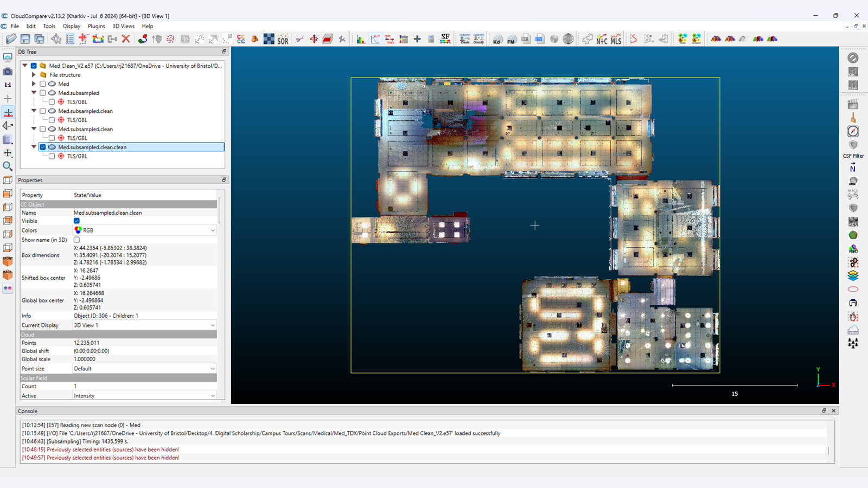The image size is (868, 488).
Task: Click the camera icon in the left toolbar
Action: click(x=8, y=71)
